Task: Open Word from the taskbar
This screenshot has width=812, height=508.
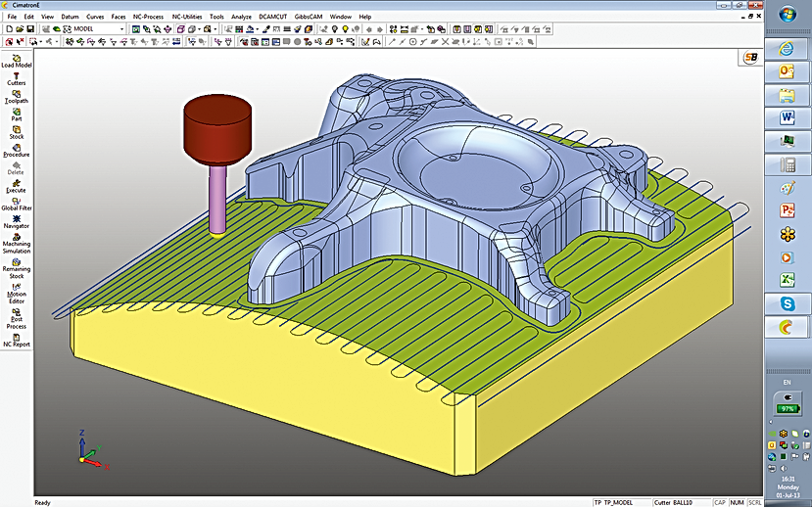Action: point(788,117)
